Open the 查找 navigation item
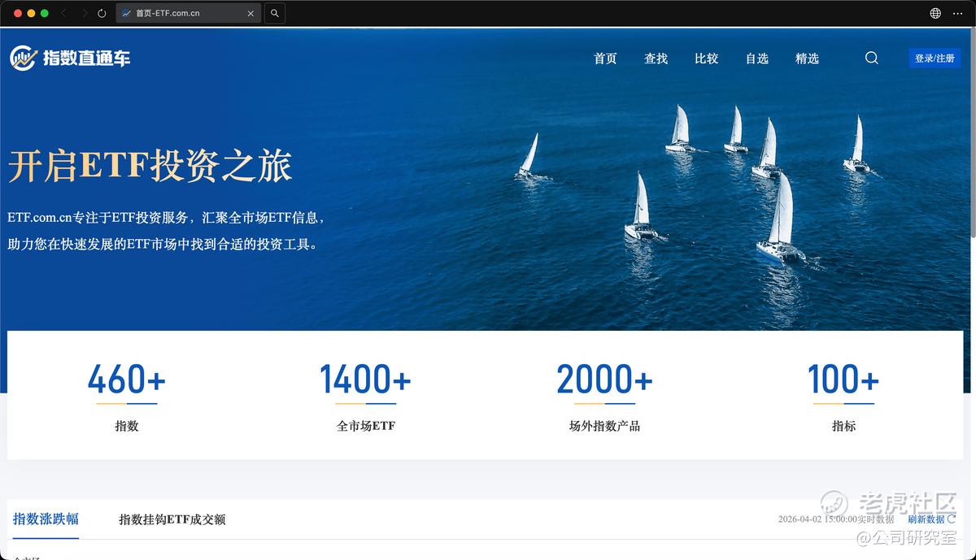976x560 pixels. (656, 59)
